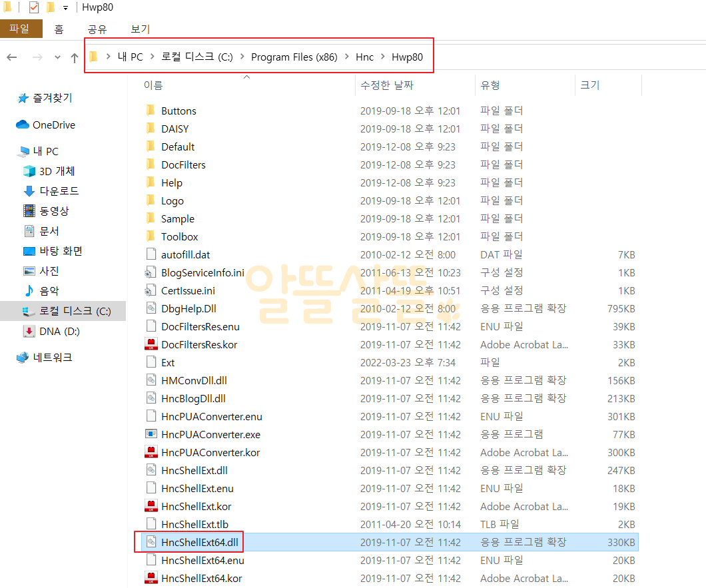Expand the chevron after 로컬 디스크 (C:) breadcrumb
The width and height of the screenshot is (706, 588).
(x=242, y=57)
